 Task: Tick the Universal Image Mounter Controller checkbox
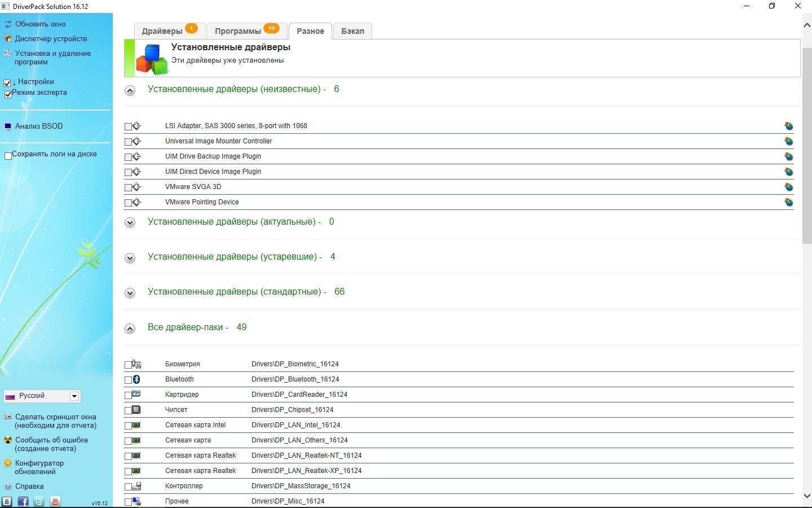tap(128, 142)
